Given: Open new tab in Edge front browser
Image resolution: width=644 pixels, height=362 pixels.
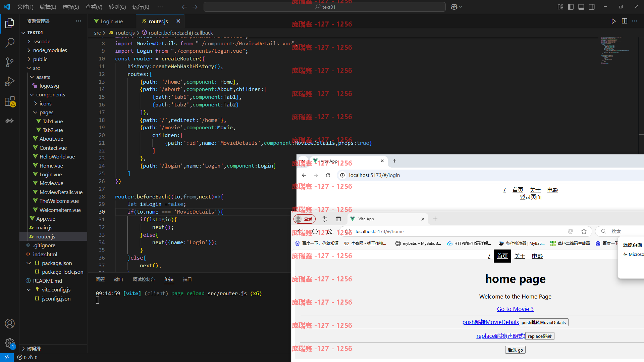Looking at the screenshot, I should coord(435,219).
